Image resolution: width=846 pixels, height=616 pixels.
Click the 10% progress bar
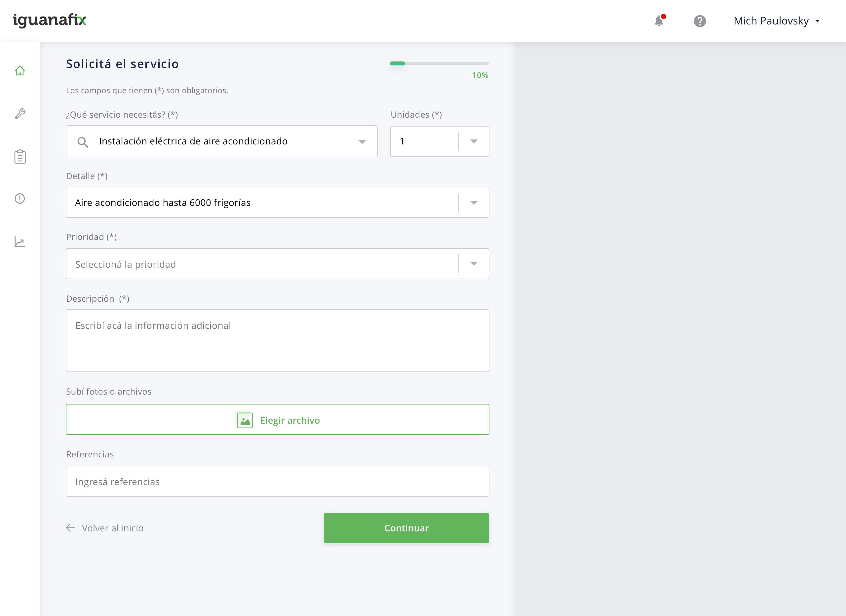[x=439, y=63]
